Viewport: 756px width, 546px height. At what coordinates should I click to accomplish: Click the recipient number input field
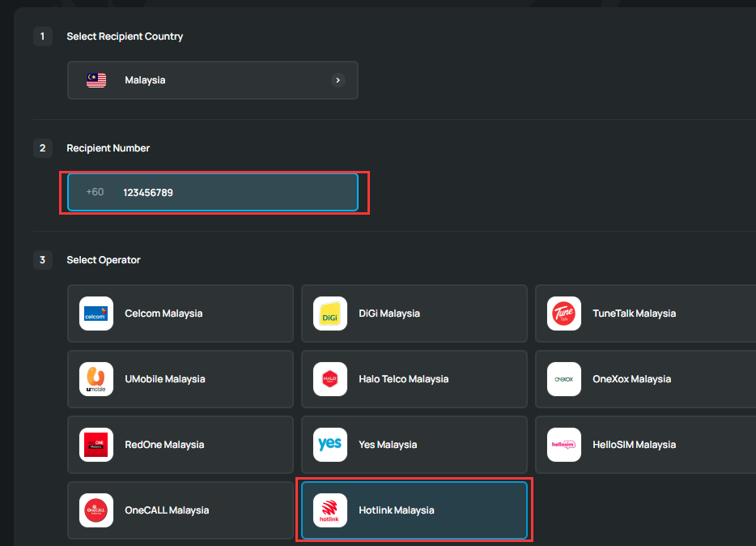235,192
